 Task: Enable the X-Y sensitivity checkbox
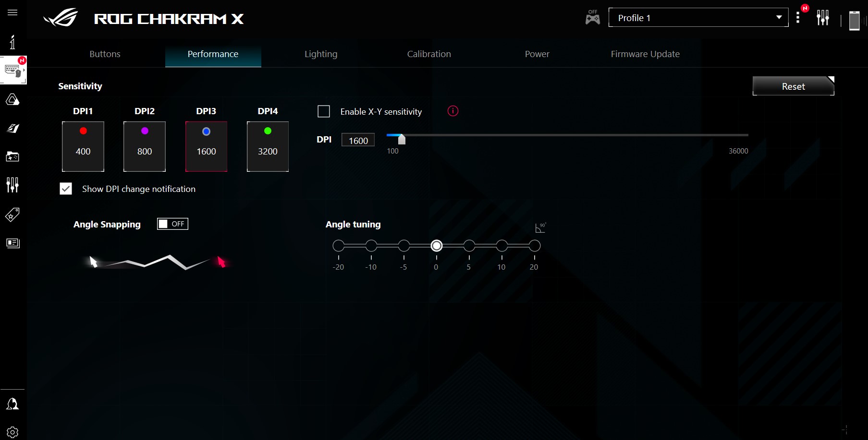pos(324,111)
